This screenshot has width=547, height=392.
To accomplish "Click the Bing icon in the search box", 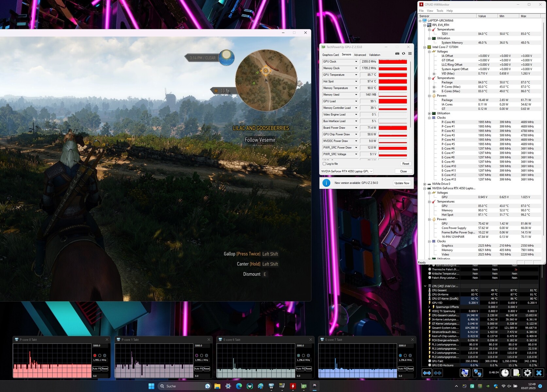I will 207,386.
